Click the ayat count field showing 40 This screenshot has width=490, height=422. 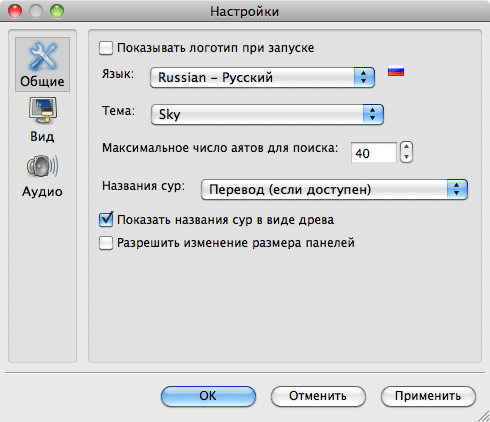pyautogui.click(x=374, y=153)
